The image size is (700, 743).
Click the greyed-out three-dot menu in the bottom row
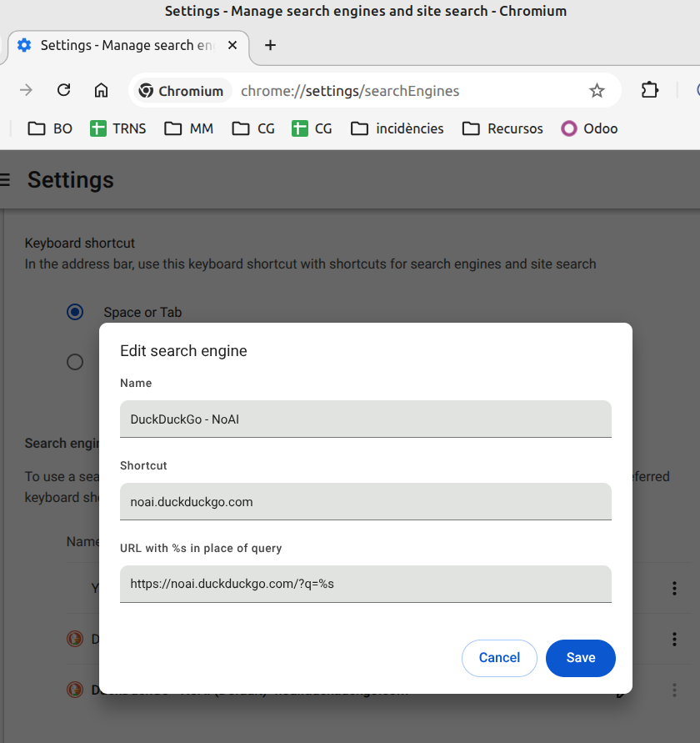tap(674, 690)
